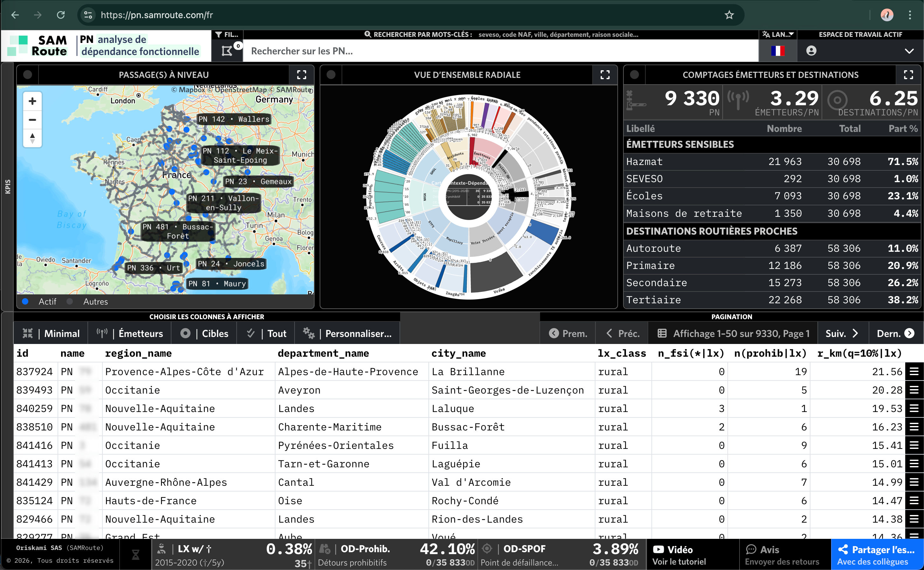This screenshot has width=924, height=570.
Task: Click the PN 23 • Gemeaux map label
Action: coord(258,181)
